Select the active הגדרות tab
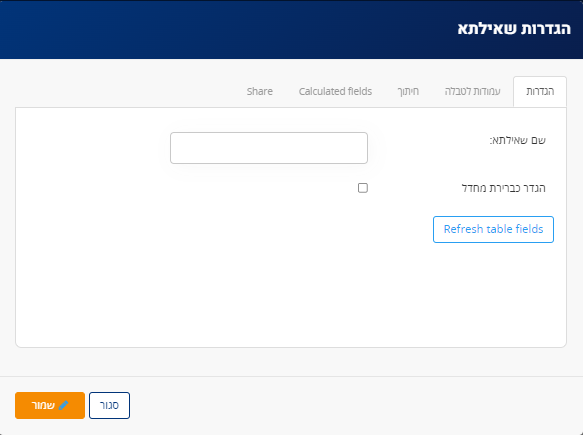 click(540, 91)
